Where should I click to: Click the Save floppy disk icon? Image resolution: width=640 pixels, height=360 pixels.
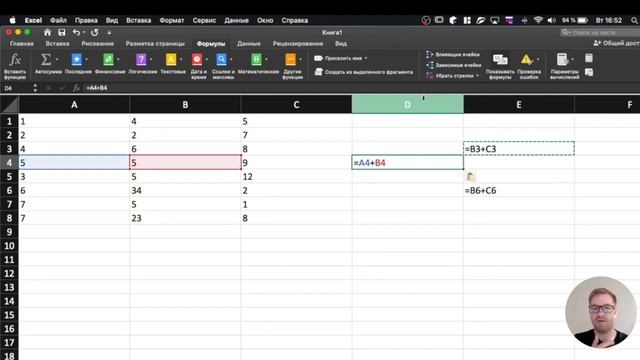click(x=62, y=32)
